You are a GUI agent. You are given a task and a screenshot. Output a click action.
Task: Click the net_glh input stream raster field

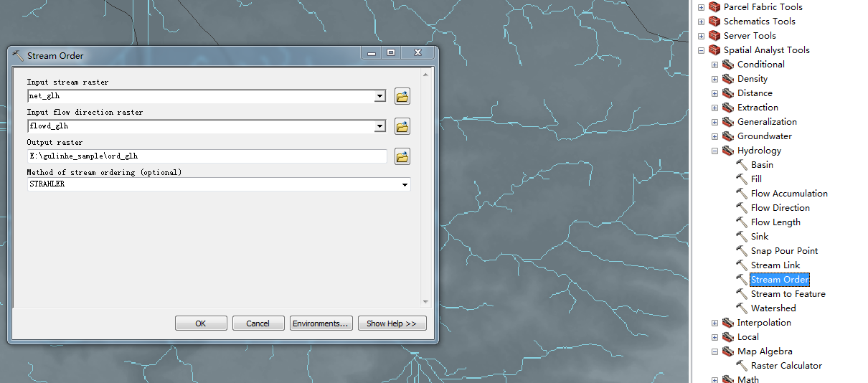(x=201, y=96)
